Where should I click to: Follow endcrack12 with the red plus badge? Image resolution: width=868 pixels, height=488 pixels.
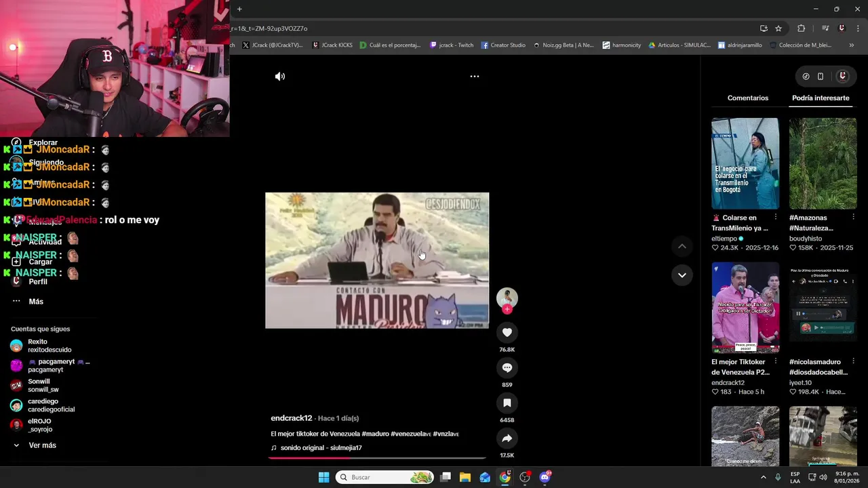507,309
